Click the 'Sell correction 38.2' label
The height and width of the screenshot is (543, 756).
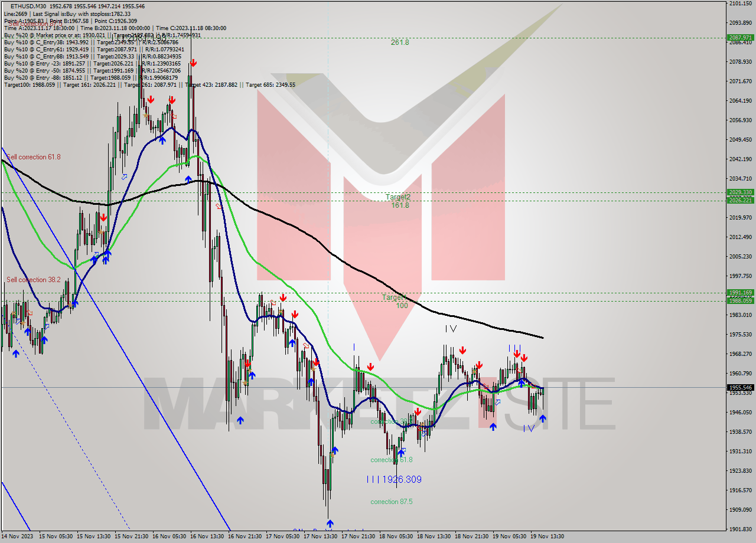pyautogui.click(x=34, y=280)
